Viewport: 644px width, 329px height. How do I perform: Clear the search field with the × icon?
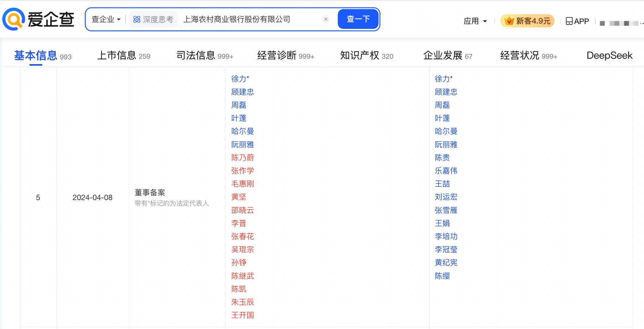[326, 19]
